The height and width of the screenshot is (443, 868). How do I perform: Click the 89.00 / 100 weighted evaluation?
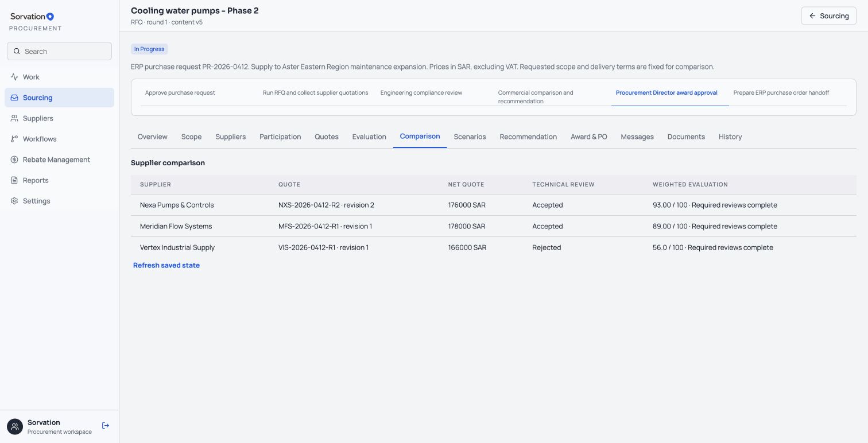(715, 226)
